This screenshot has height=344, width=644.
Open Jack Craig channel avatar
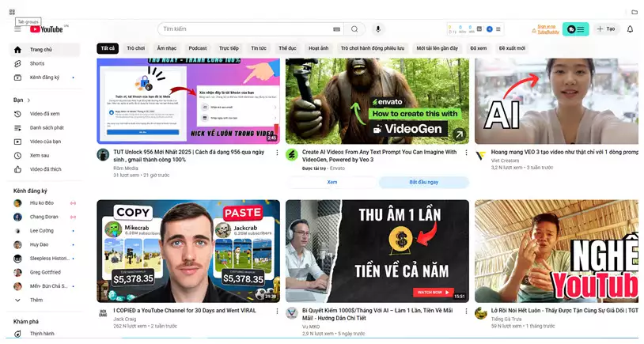(103, 313)
